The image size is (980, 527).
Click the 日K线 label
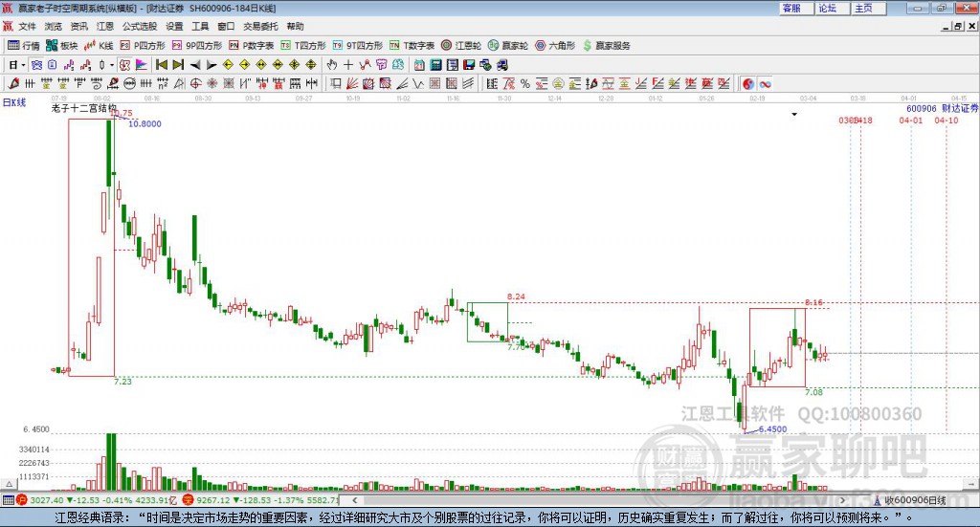click(14, 102)
